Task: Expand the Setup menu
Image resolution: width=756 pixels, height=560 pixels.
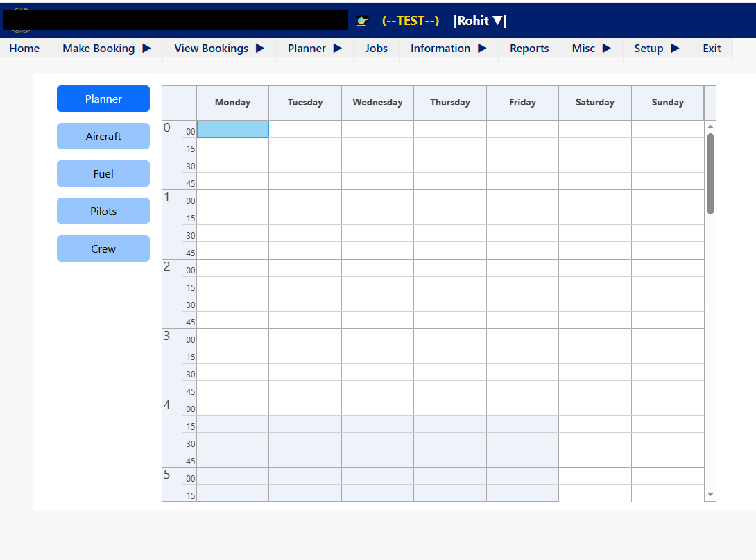Action: [656, 49]
